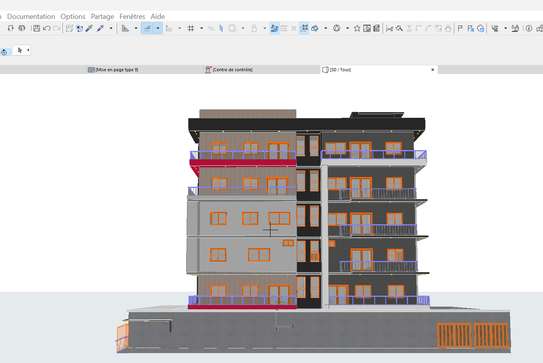Image resolution: width=543 pixels, height=363 pixels.
Task: Expand the dropdown beside the cloud-shaped icon
Action: coord(326,28)
